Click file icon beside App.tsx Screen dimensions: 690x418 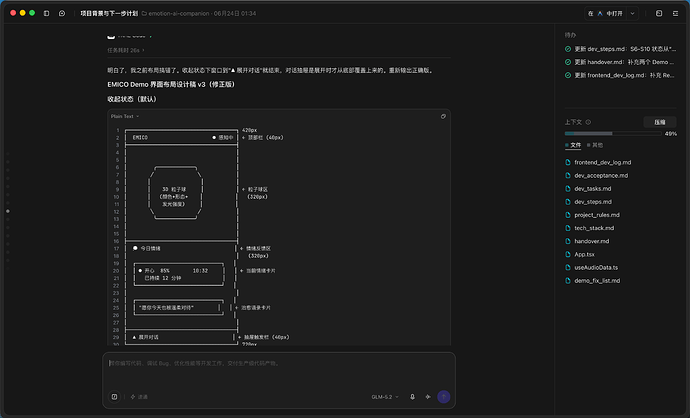tap(568, 254)
